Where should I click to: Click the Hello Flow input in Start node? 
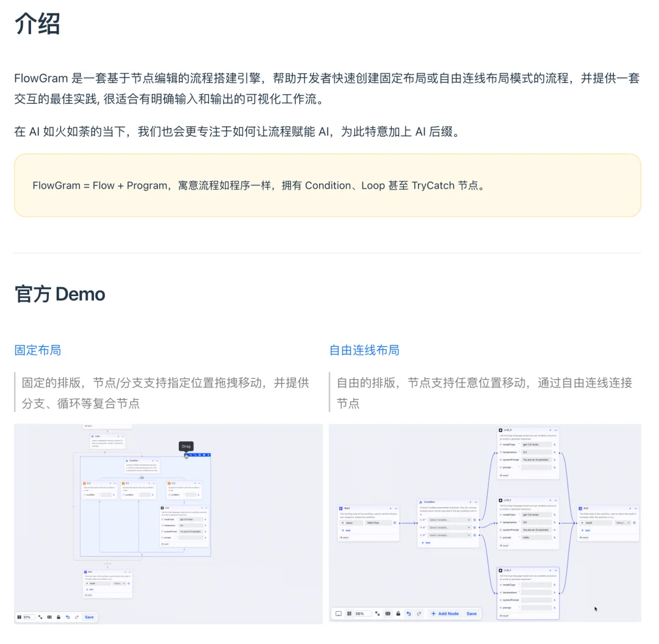point(378,523)
